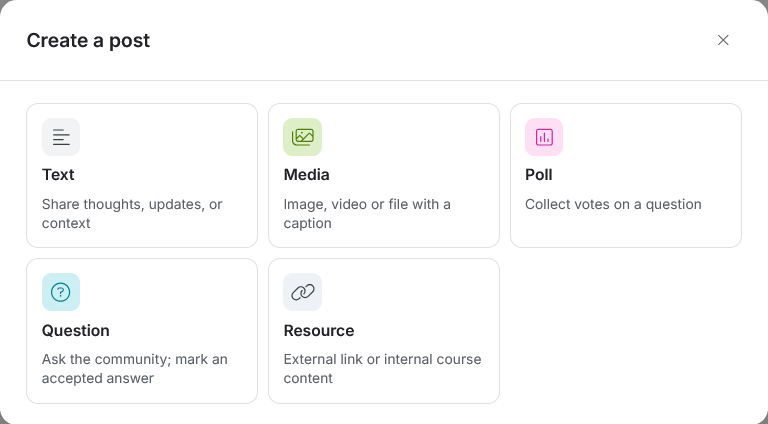Click the teal question mark icon
Image resolution: width=768 pixels, height=424 pixels.
[61, 292]
